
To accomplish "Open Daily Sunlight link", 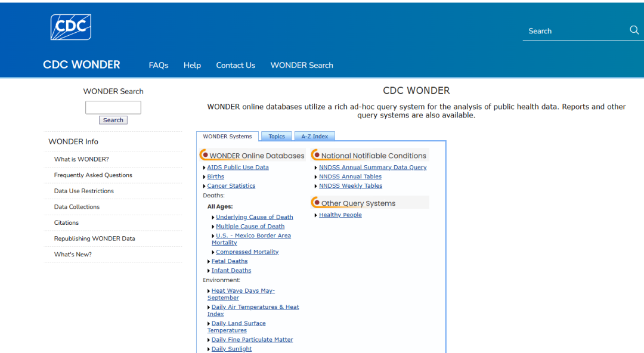I will pyautogui.click(x=231, y=349).
